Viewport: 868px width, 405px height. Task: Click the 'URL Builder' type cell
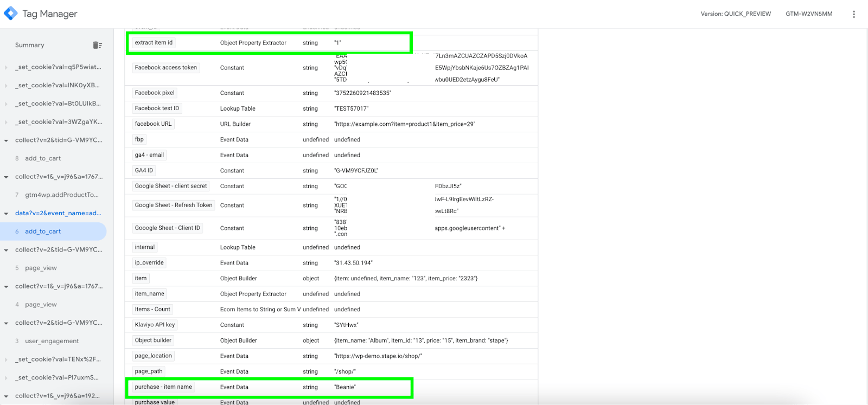click(x=235, y=124)
